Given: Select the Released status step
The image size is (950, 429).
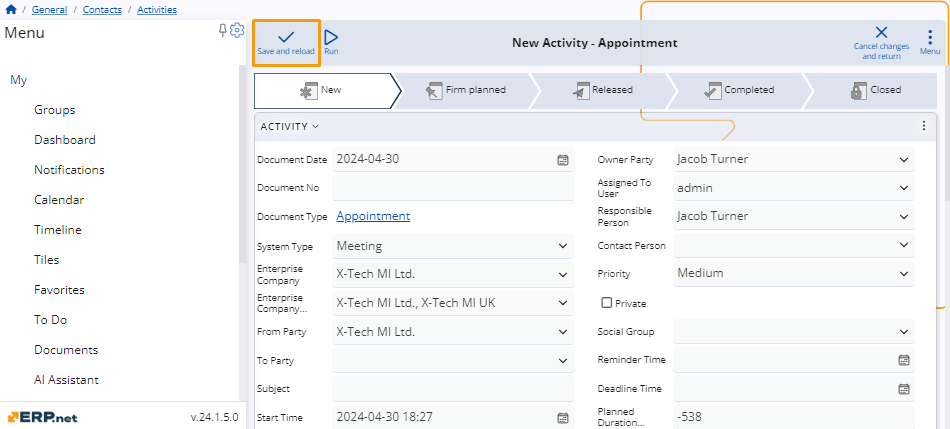Looking at the screenshot, I should tap(603, 91).
